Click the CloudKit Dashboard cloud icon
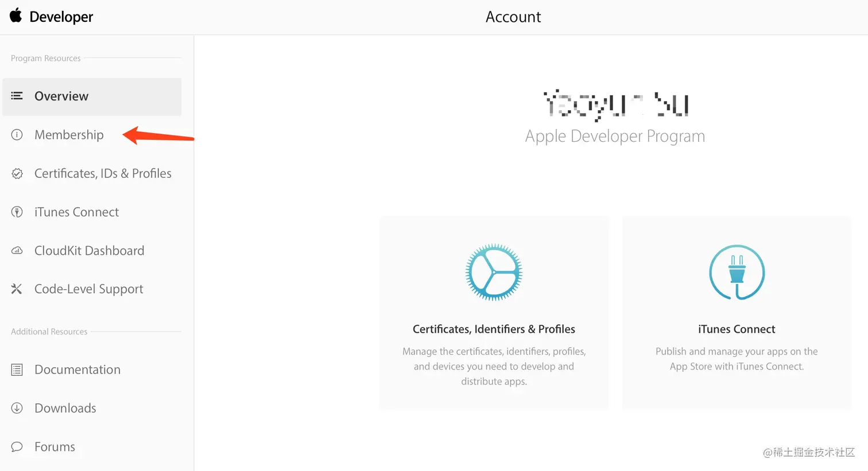 coord(18,250)
